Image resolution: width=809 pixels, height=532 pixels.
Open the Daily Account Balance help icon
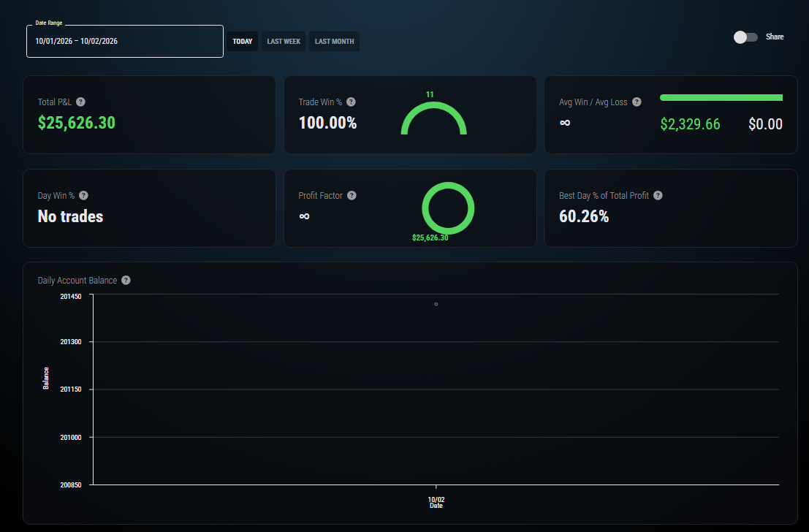point(126,280)
